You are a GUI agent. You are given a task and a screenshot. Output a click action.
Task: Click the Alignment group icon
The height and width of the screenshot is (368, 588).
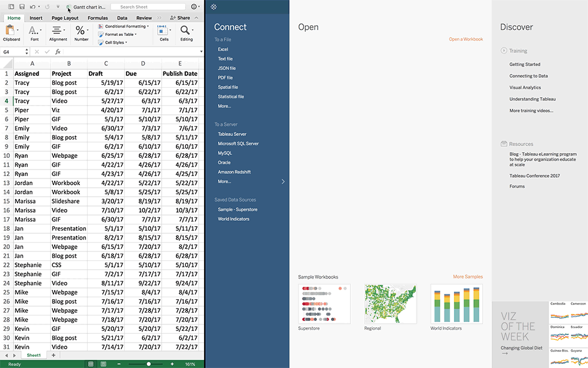click(x=56, y=30)
